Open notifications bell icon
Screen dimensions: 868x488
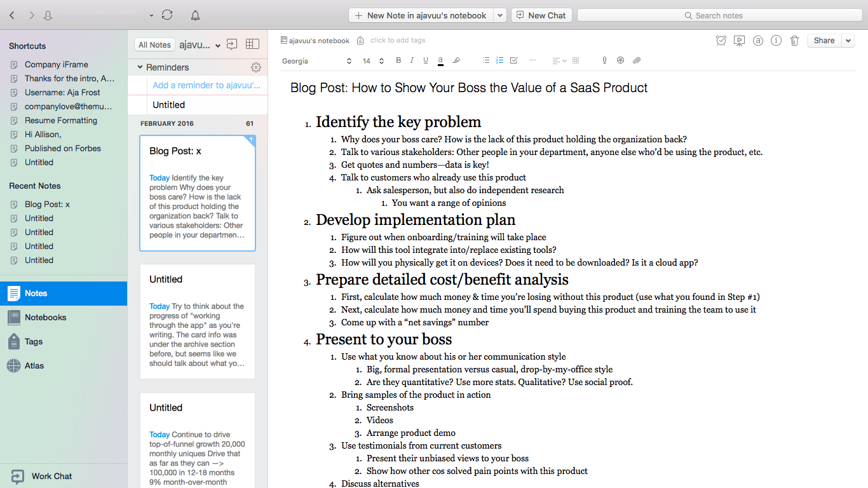click(195, 15)
